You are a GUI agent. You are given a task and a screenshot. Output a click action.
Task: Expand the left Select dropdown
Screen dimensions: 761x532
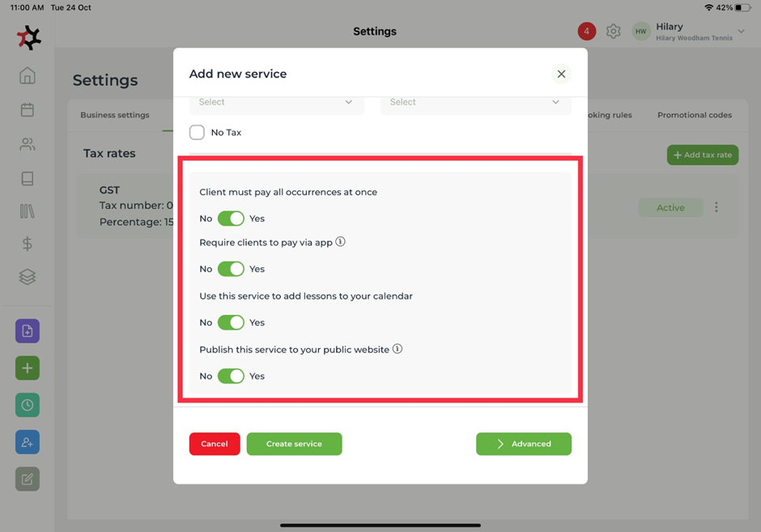pyautogui.click(x=276, y=103)
